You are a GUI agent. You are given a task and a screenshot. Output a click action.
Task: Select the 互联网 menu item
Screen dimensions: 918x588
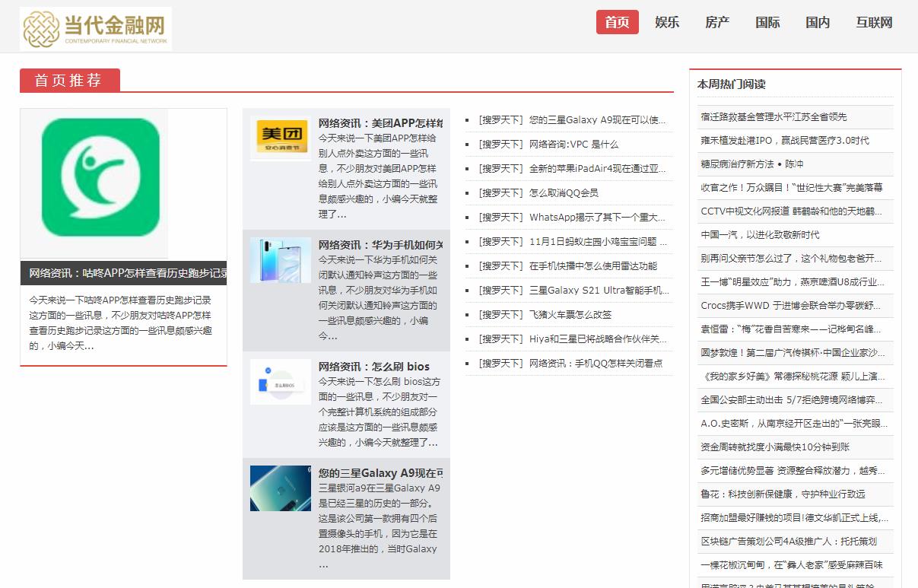(874, 22)
